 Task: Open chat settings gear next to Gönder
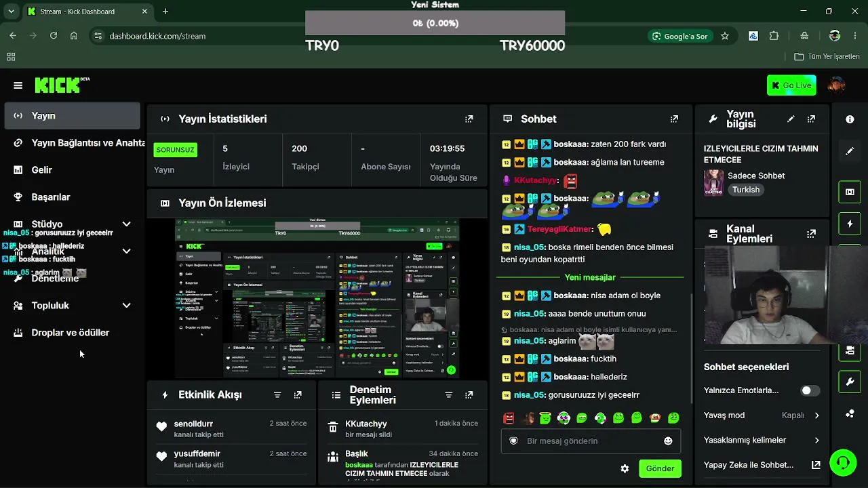click(x=625, y=468)
